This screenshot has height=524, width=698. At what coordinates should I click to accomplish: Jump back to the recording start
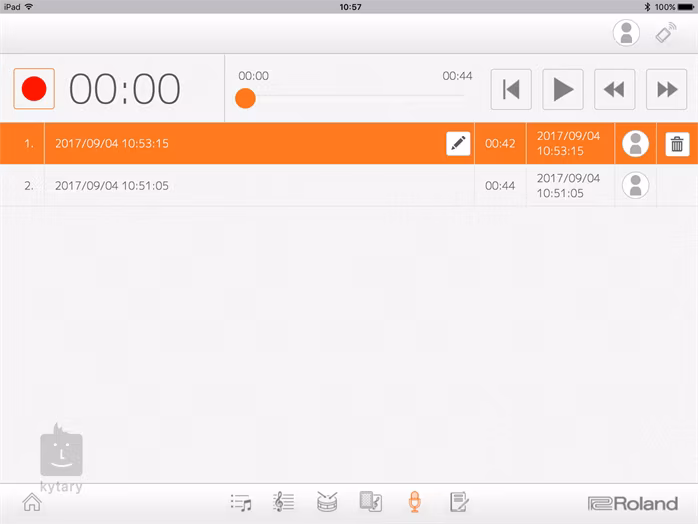(x=511, y=90)
